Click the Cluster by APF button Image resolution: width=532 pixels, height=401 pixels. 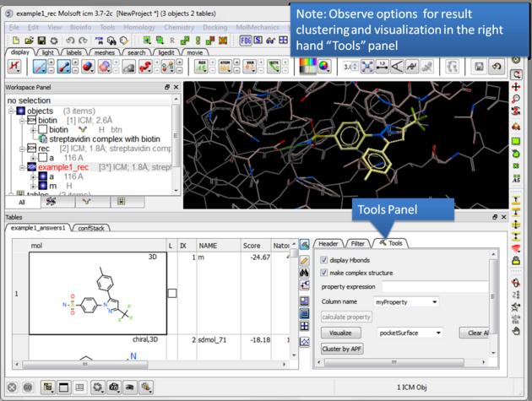click(x=341, y=349)
